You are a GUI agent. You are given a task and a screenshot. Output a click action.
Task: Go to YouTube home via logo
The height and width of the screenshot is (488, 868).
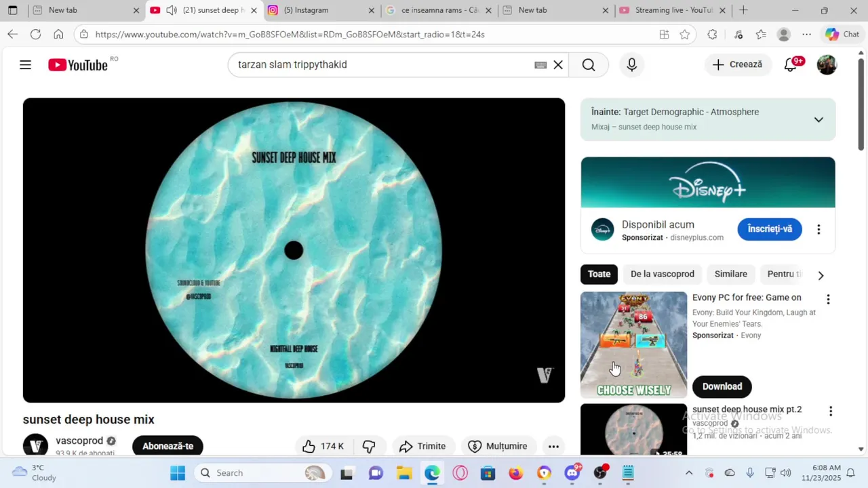point(78,65)
